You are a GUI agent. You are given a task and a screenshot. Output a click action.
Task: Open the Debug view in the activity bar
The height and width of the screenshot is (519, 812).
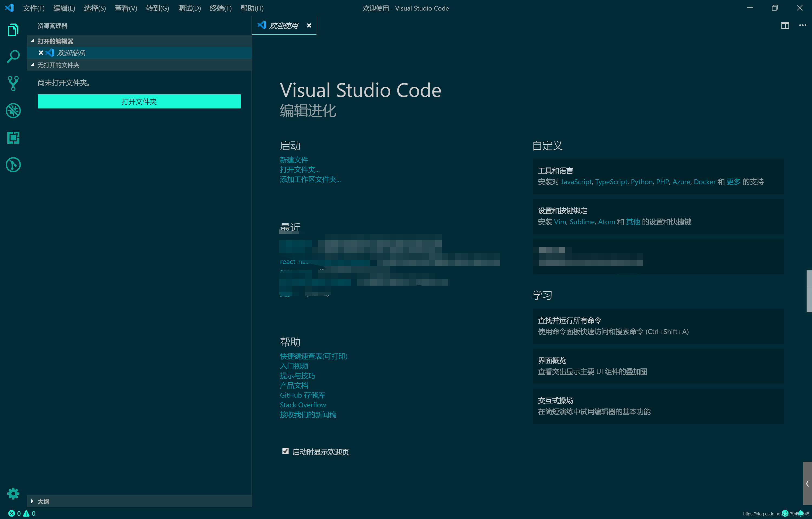coord(13,111)
